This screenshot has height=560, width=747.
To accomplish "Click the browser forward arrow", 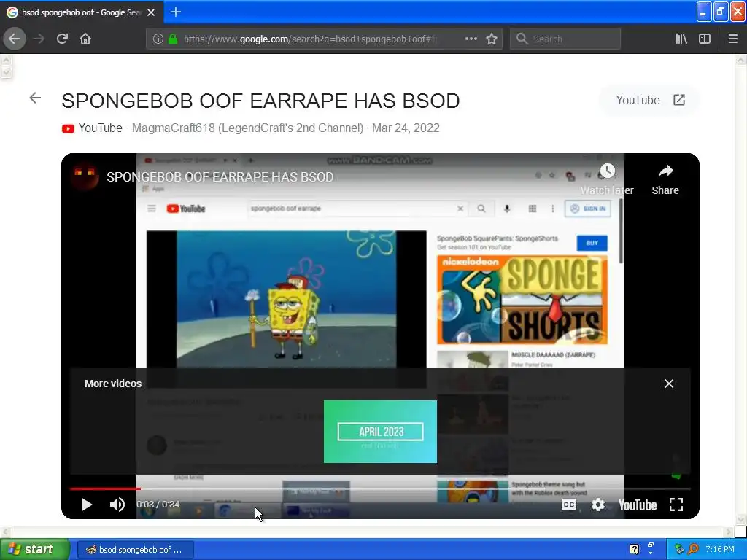I will pos(39,39).
